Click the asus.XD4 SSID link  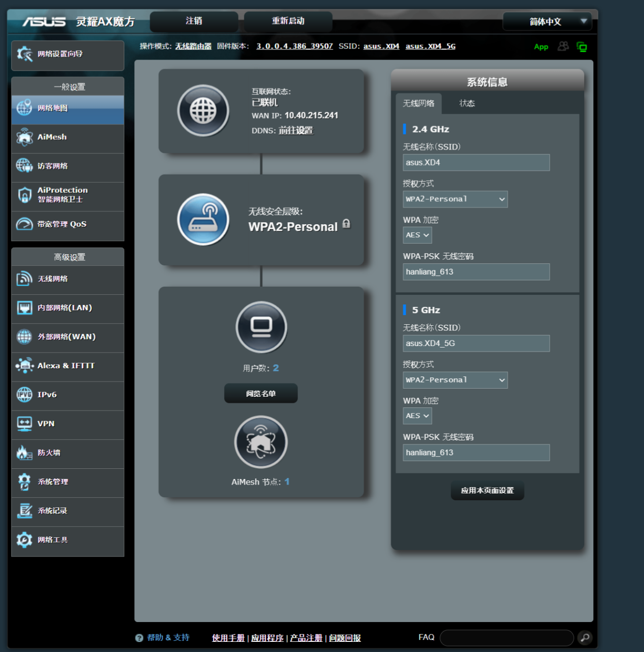[x=381, y=46]
